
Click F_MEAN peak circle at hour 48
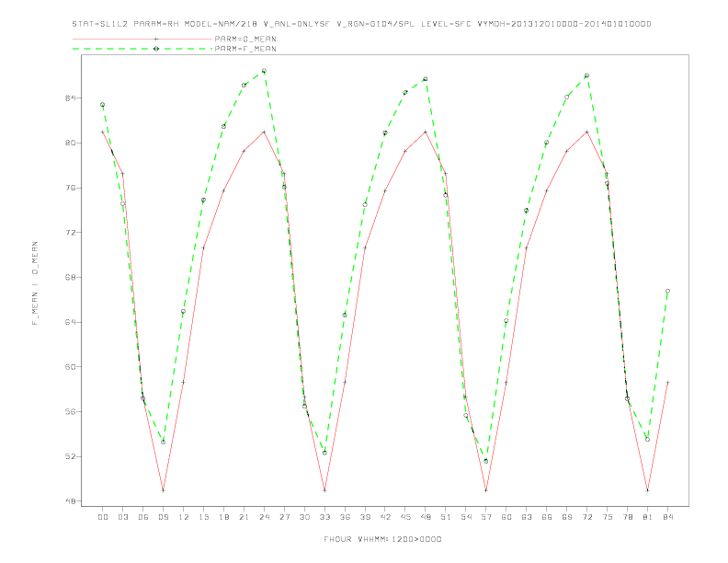pos(426,79)
